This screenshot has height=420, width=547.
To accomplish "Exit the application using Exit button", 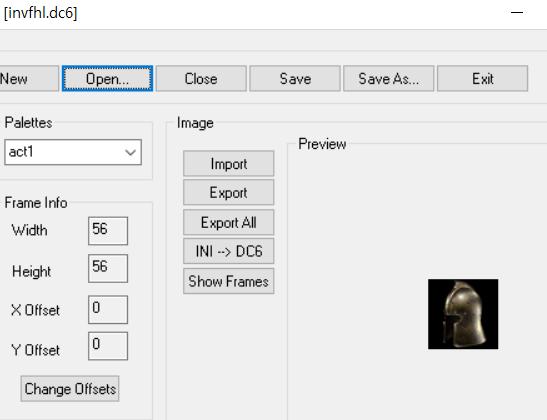I will click(482, 78).
